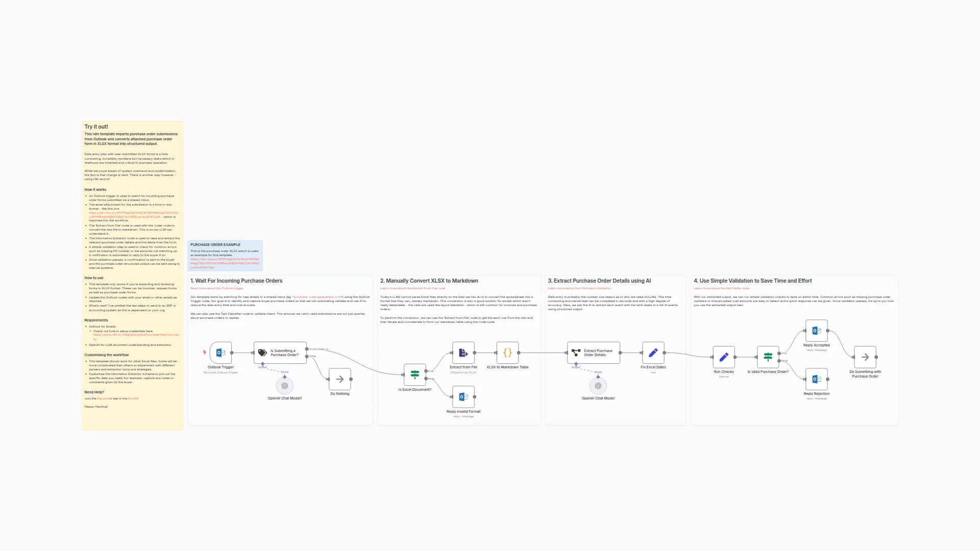Select the Extract from File node

coord(463,353)
